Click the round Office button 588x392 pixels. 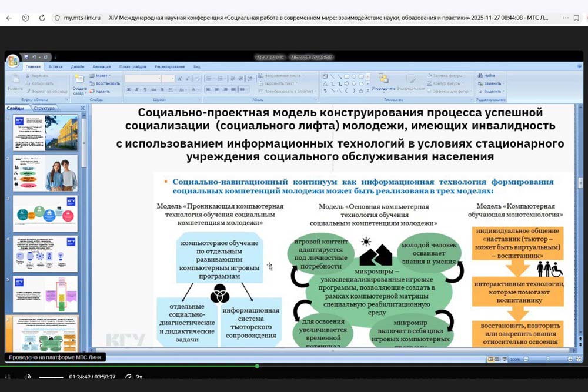tap(12, 60)
